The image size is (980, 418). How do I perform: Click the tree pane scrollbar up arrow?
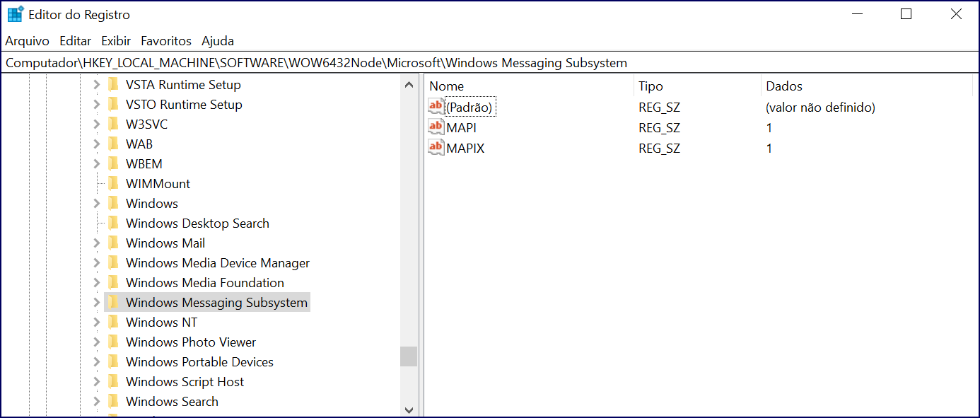pos(409,85)
